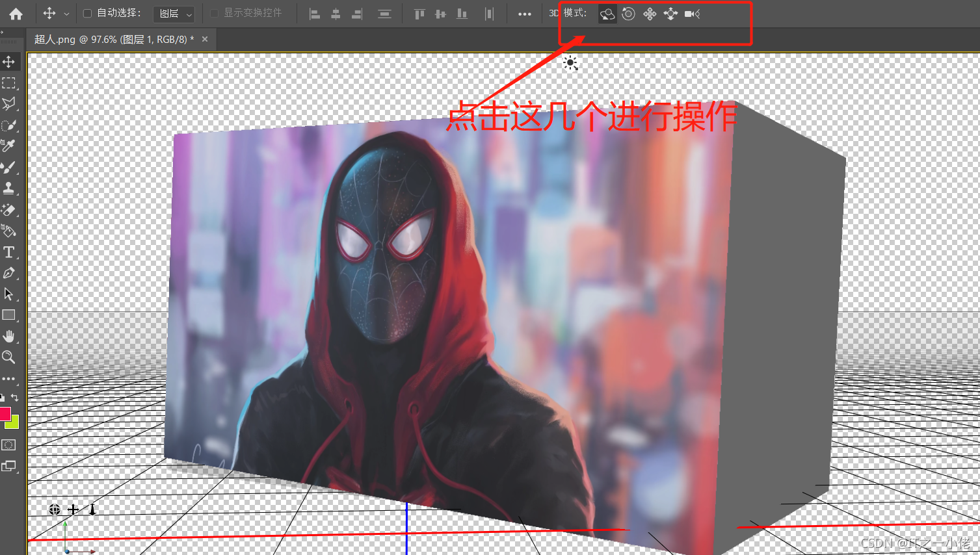
Task: Choose the 3D orbit mode icon
Action: coord(607,14)
